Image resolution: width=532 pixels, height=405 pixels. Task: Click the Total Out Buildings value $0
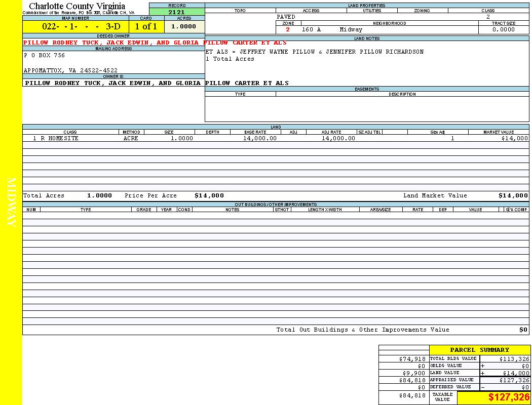(x=523, y=330)
